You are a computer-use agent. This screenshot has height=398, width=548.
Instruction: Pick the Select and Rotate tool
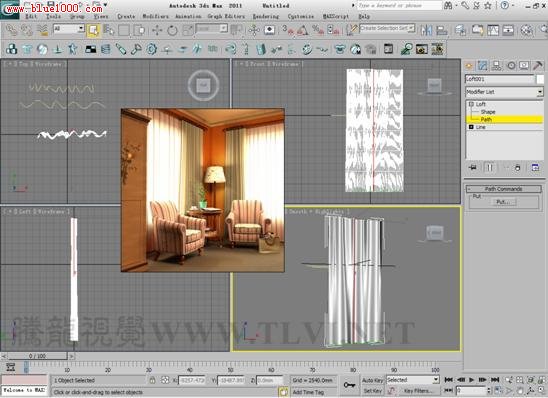(172, 30)
